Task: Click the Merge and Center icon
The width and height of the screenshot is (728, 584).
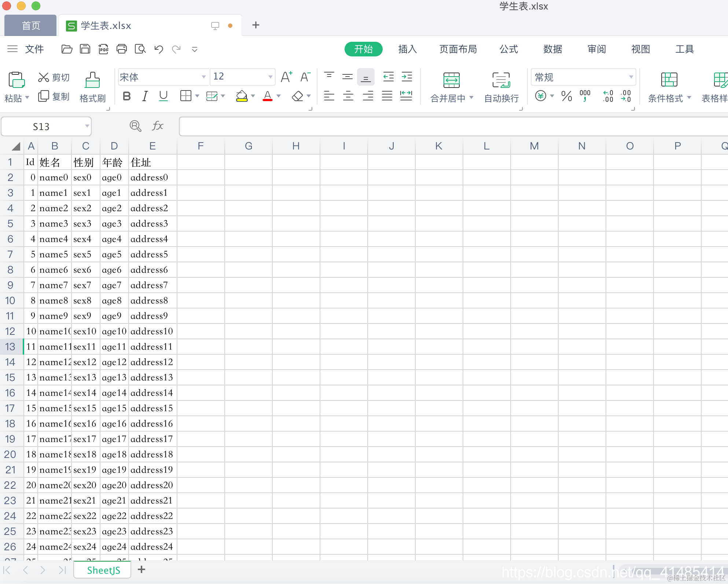Action: (x=451, y=80)
